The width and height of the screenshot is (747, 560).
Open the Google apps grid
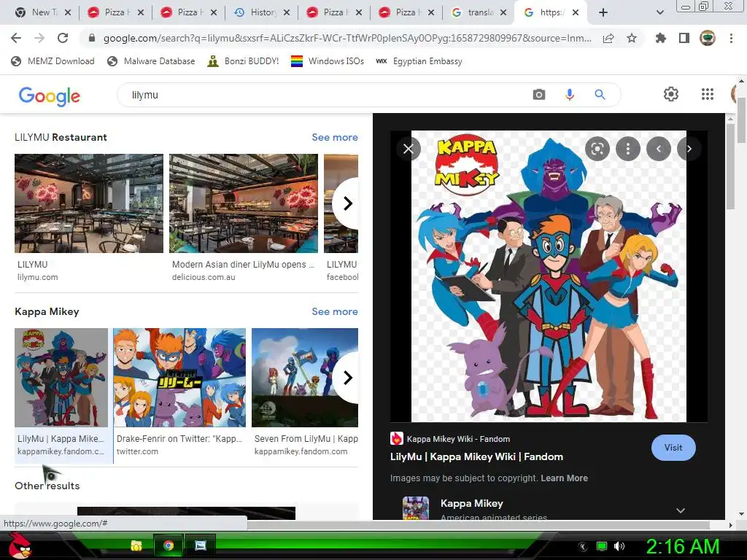coord(708,94)
